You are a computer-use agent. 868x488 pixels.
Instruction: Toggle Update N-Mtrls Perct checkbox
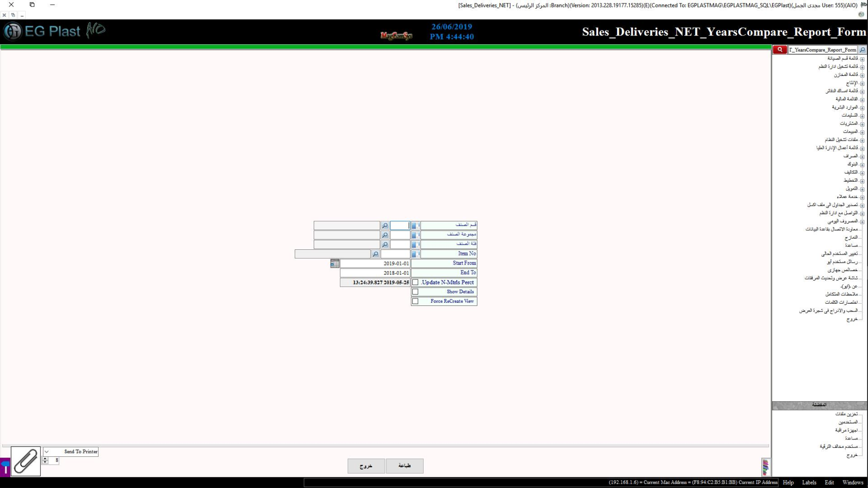(x=415, y=282)
